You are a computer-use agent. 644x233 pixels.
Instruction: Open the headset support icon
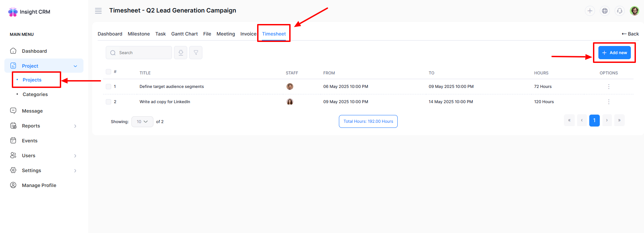pyautogui.click(x=620, y=11)
